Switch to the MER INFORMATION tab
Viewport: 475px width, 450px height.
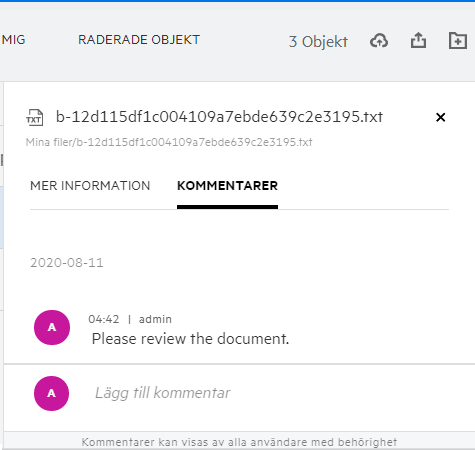point(90,186)
